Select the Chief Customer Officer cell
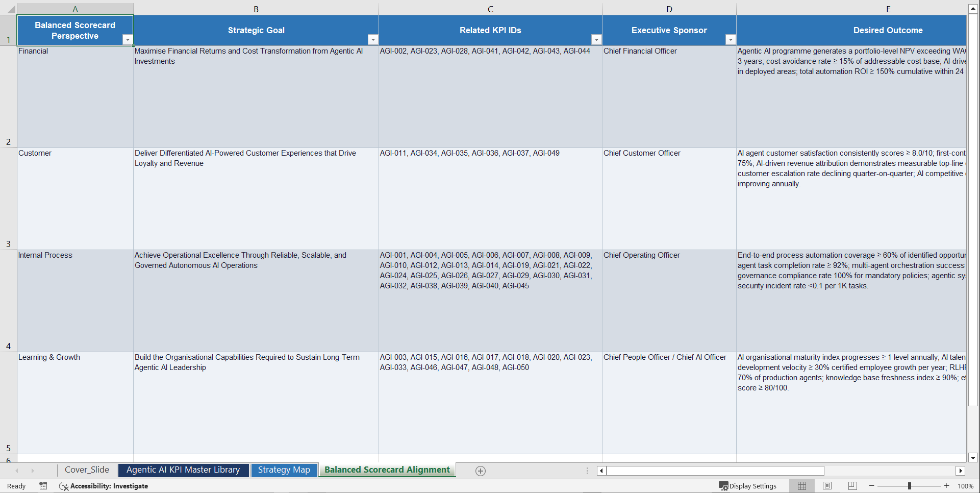 point(669,199)
